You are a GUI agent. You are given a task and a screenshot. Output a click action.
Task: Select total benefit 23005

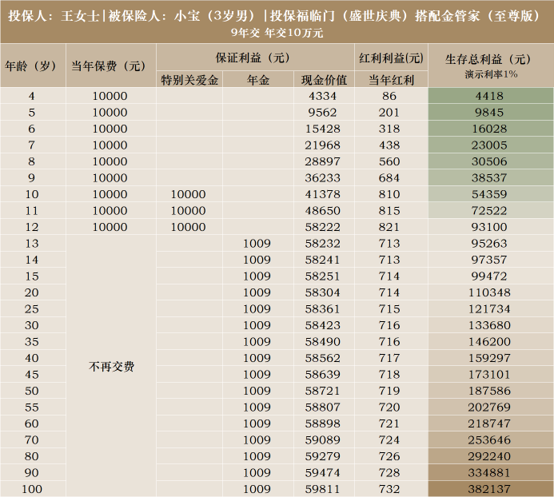pyautogui.click(x=489, y=145)
